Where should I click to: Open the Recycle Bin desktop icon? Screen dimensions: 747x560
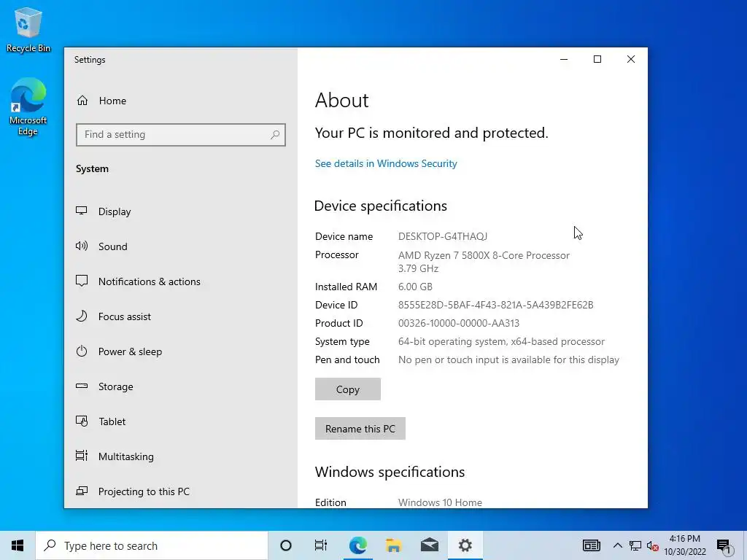pos(28,29)
